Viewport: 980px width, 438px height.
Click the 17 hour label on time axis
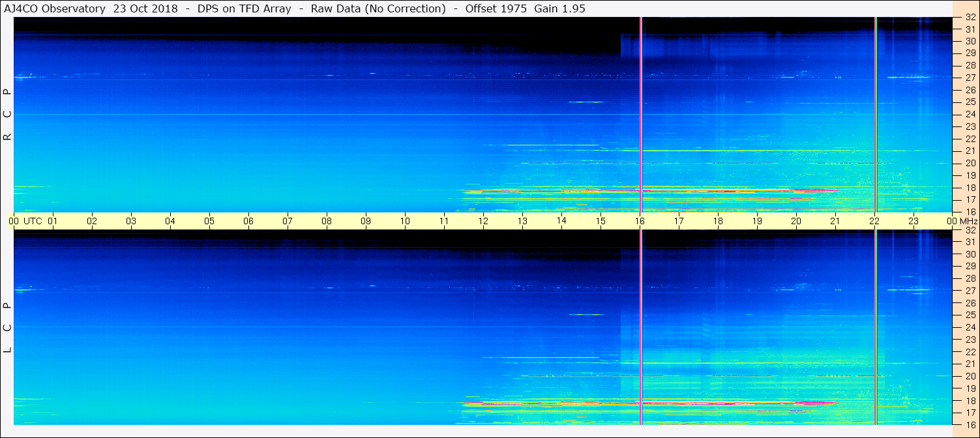pos(679,221)
